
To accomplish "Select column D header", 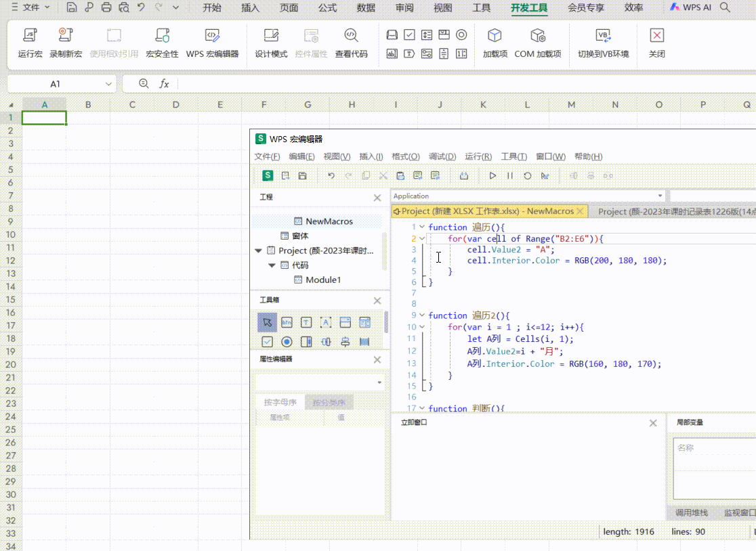I will click(x=175, y=104).
